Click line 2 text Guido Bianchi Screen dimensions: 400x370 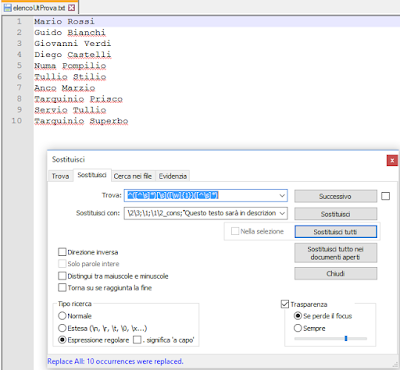pyautogui.click(x=70, y=33)
